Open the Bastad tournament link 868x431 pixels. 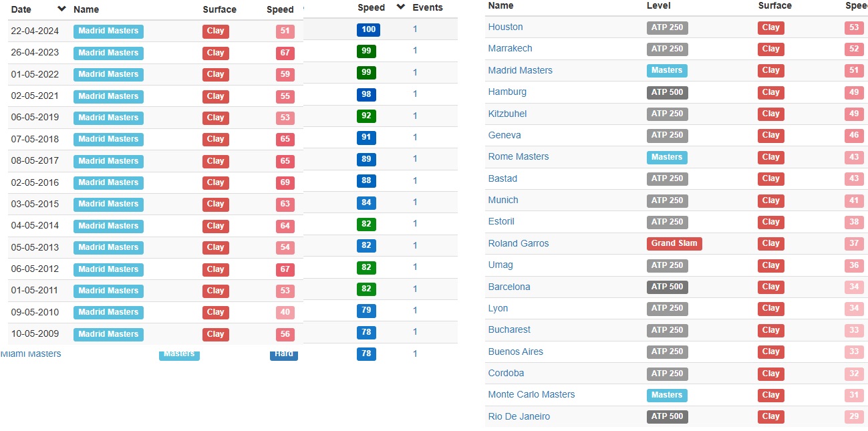(x=502, y=178)
